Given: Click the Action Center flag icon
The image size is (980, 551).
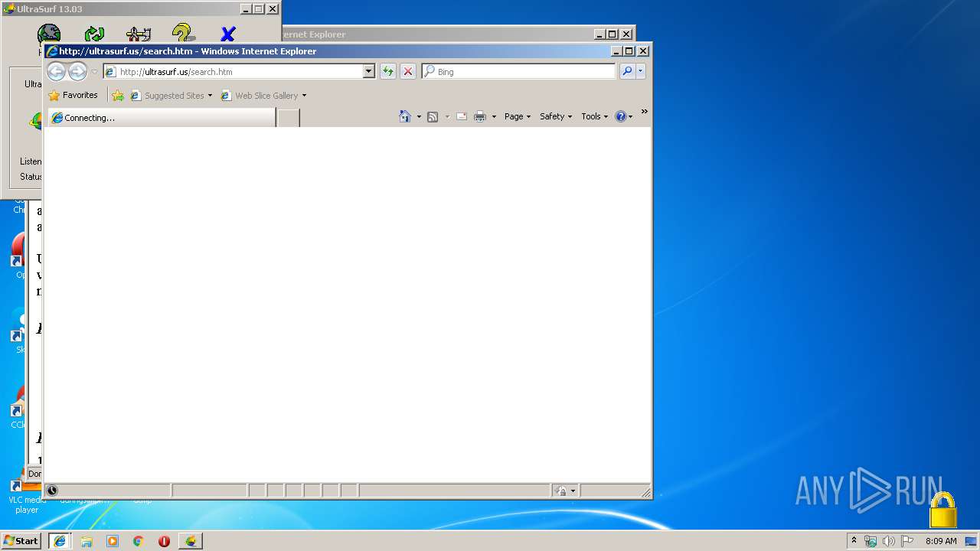Looking at the screenshot, I should [x=907, y=541].
